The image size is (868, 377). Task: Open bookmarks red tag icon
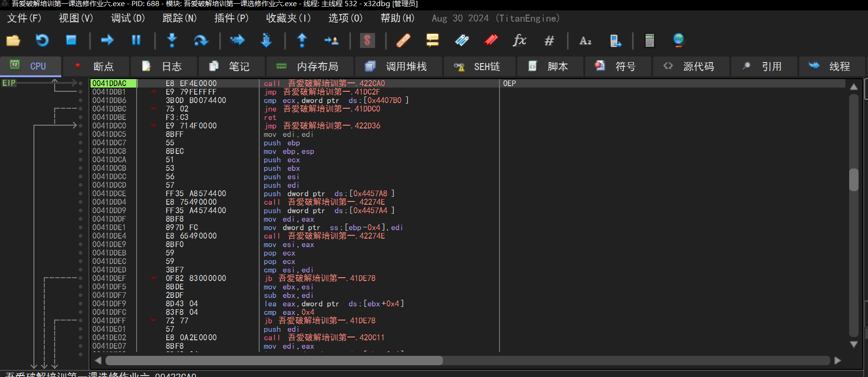tap(491, 40)
